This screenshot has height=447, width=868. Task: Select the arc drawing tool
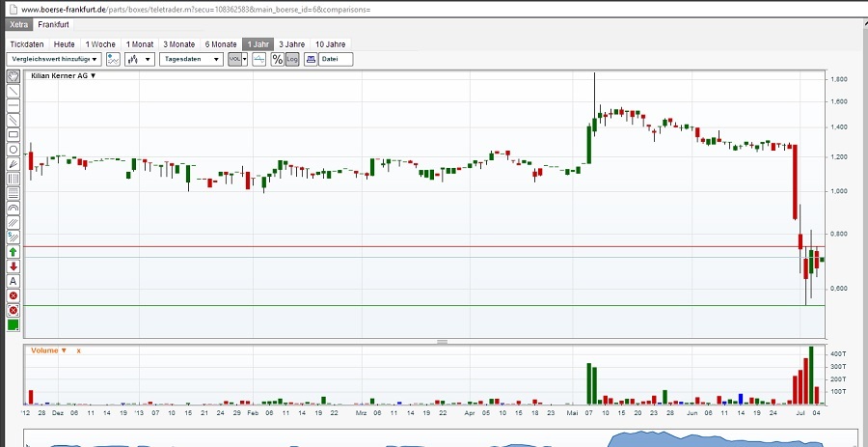[x=14, y=209]
